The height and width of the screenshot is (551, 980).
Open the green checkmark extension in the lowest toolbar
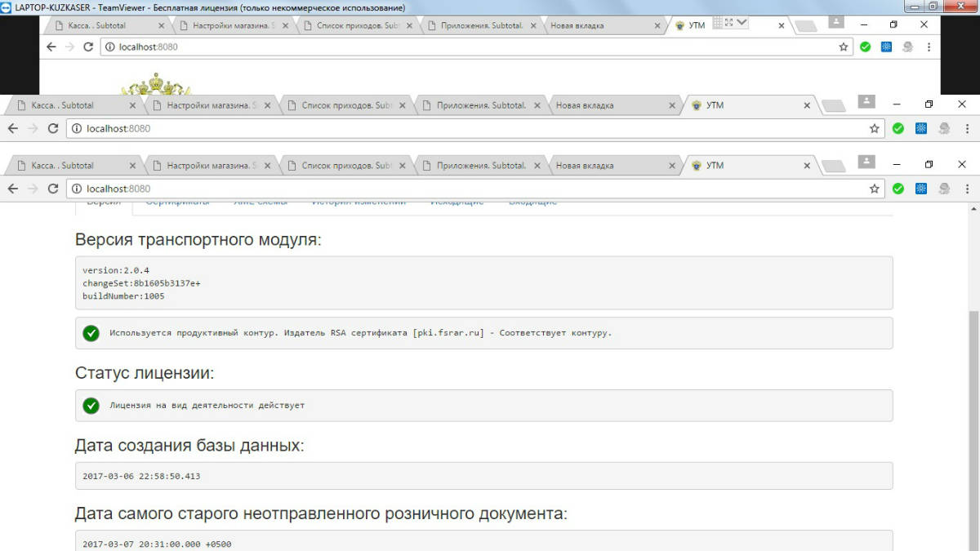898,189
